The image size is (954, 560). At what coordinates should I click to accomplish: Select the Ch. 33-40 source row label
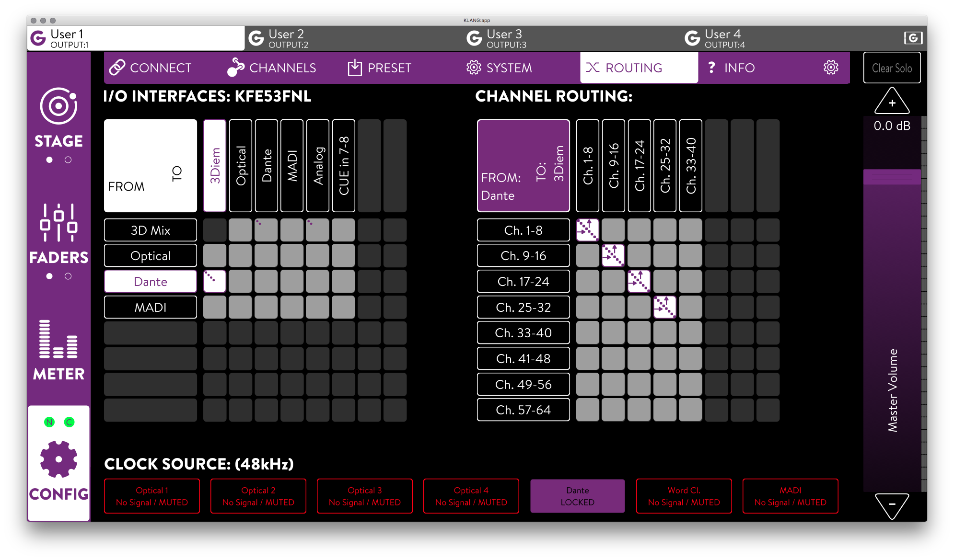(x=524, y=333)
